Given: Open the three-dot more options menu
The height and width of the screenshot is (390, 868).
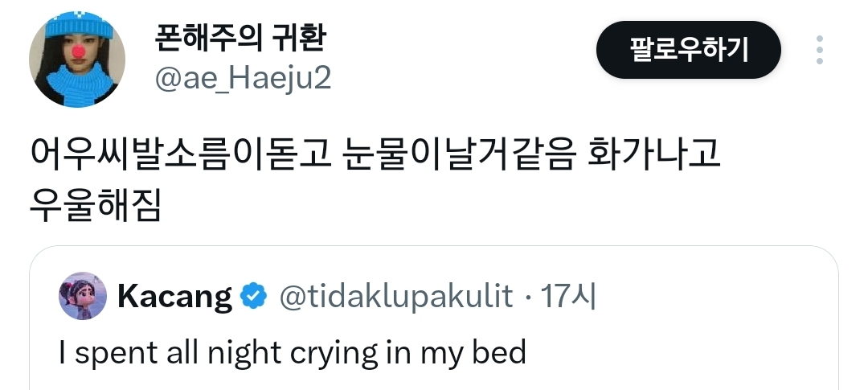Looking at the screenshot, I should click(x=819, y=50).
